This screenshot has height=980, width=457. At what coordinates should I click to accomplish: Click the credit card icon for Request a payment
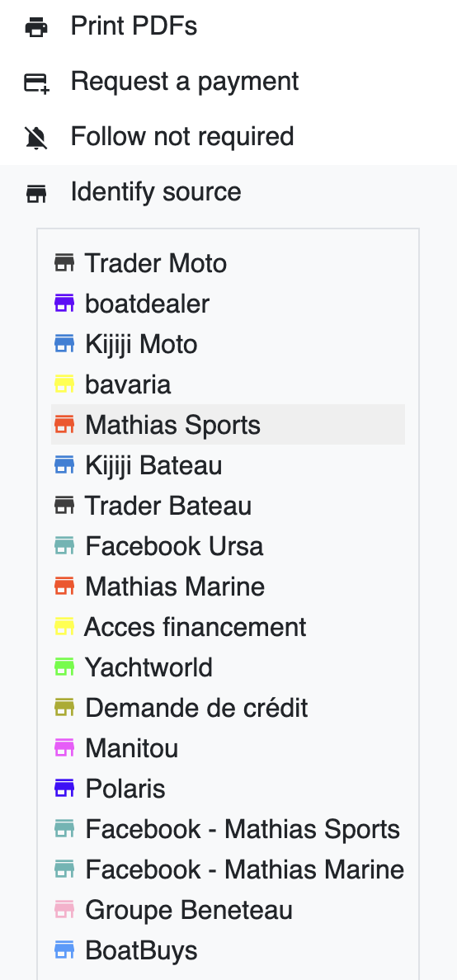36,82
